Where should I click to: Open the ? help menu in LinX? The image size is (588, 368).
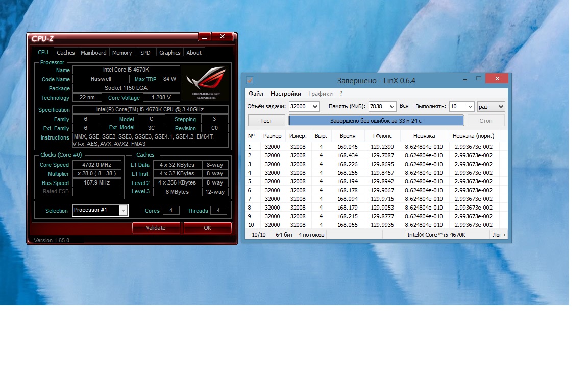coord(341,94)
